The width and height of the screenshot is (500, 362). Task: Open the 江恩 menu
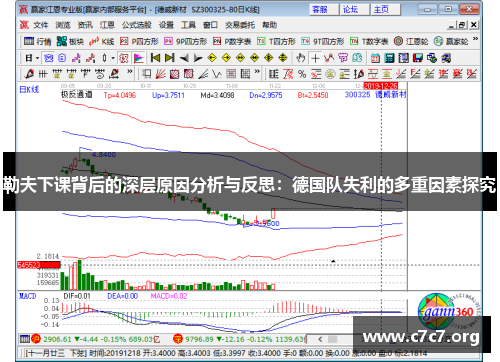(107, 25)
